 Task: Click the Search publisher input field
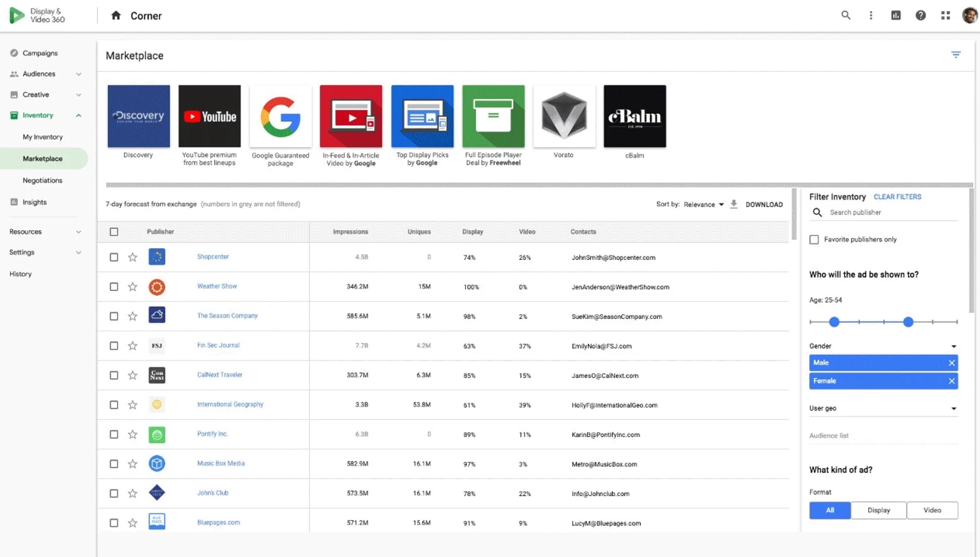click(x=893, y=213)
